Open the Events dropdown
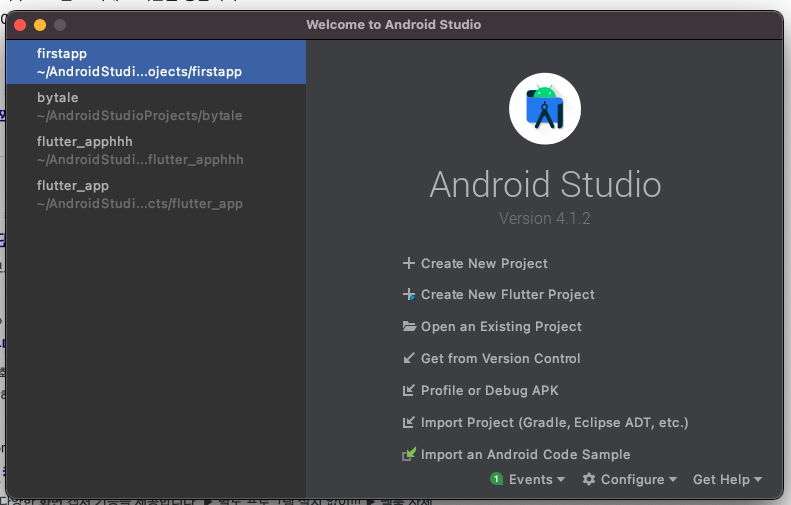Screen dimensions: 791x505 click(536, 479)
